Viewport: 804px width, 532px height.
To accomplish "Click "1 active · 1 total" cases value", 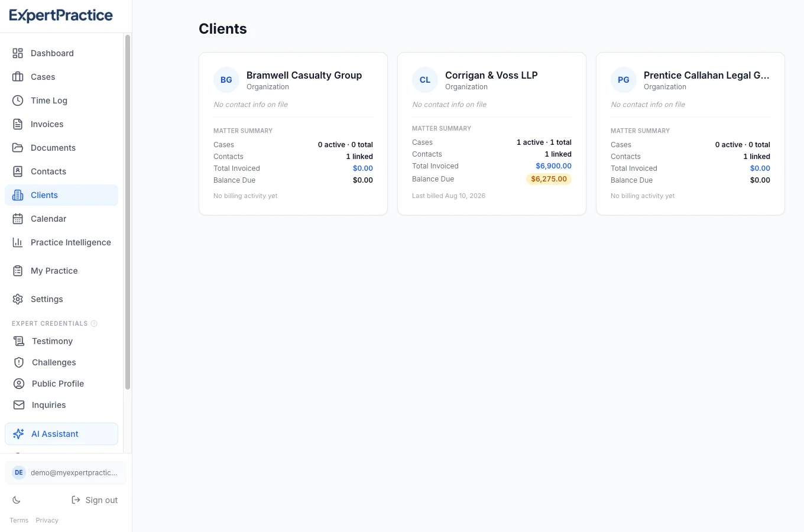I will 544,142.
